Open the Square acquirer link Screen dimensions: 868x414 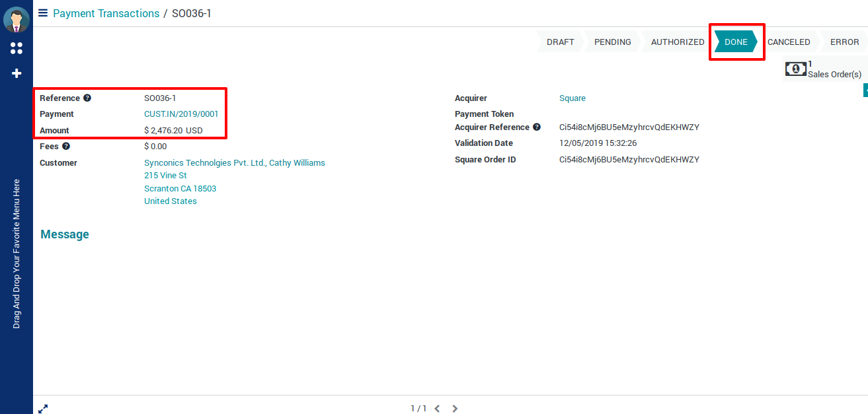click(572, 98)
